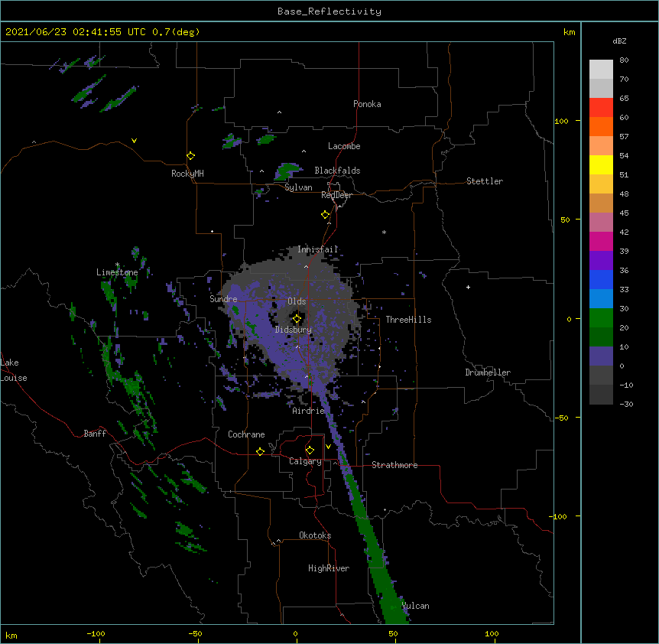659x644 pixels.
Task: Click the Sylvan map label
Action: [298, 187]
